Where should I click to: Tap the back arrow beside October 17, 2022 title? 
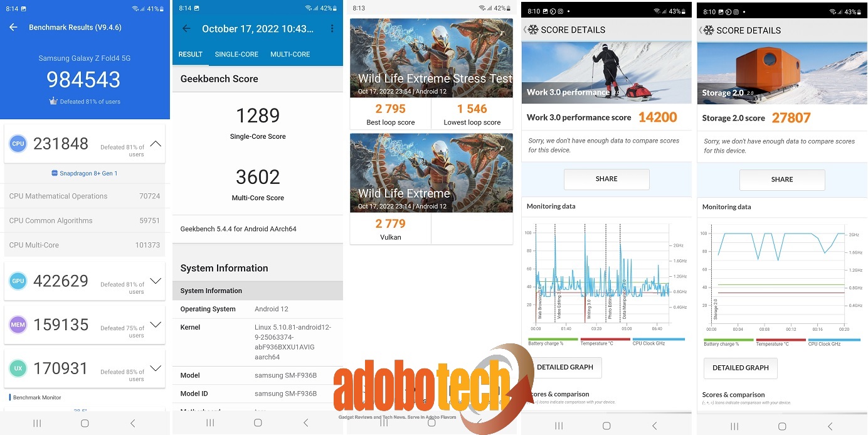point(186,28)
